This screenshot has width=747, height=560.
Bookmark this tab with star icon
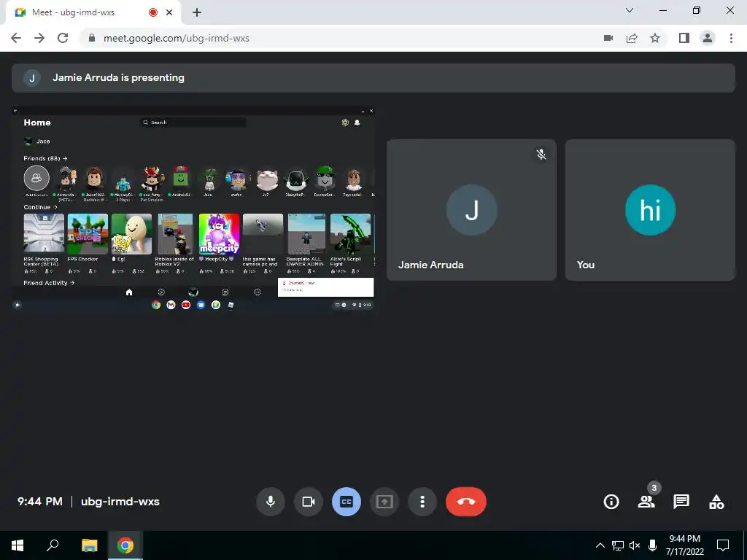click(x=655, y=38)
